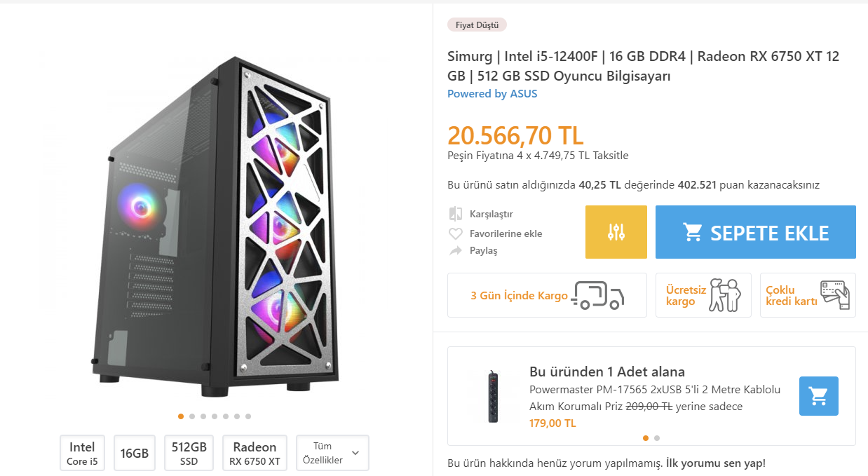Select the first orange image carousel dot
This screenshot has width=868, height=476.
[x=181, y=416]
